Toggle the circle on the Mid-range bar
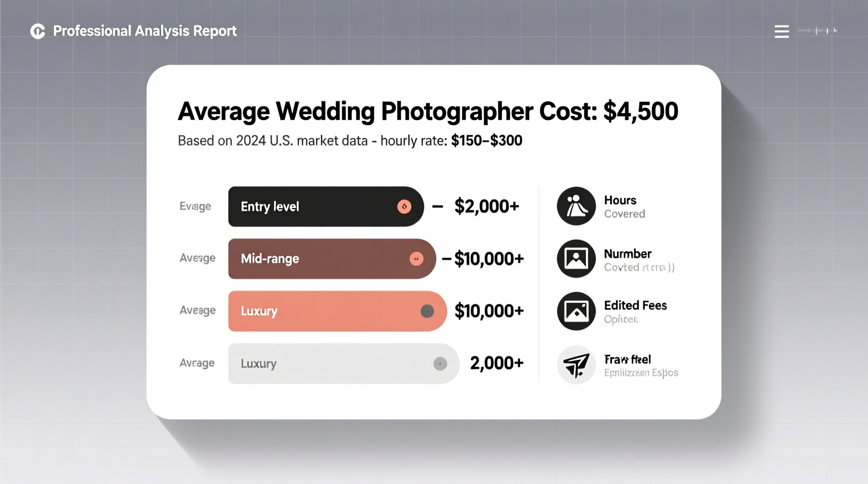 (x=416, y=258)
